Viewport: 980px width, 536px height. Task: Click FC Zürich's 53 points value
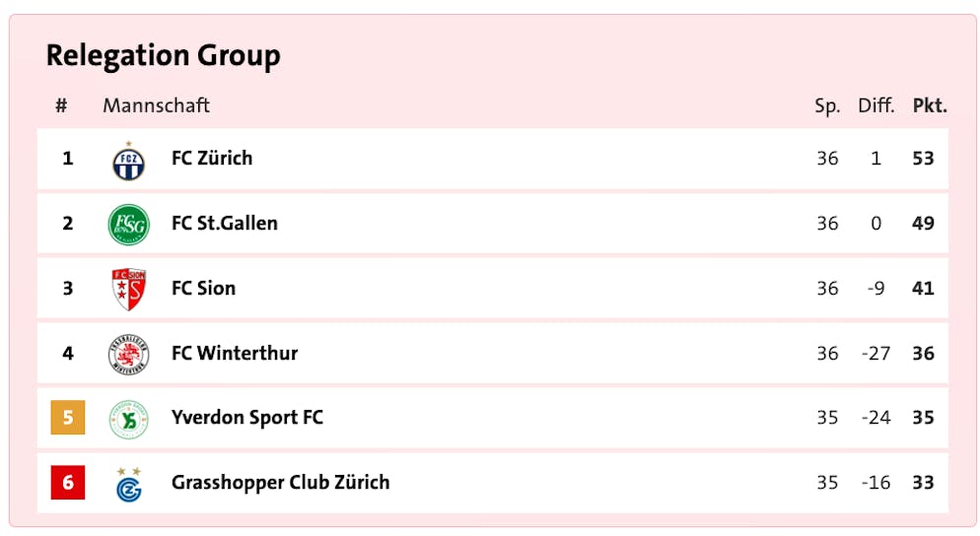point(923,158)
